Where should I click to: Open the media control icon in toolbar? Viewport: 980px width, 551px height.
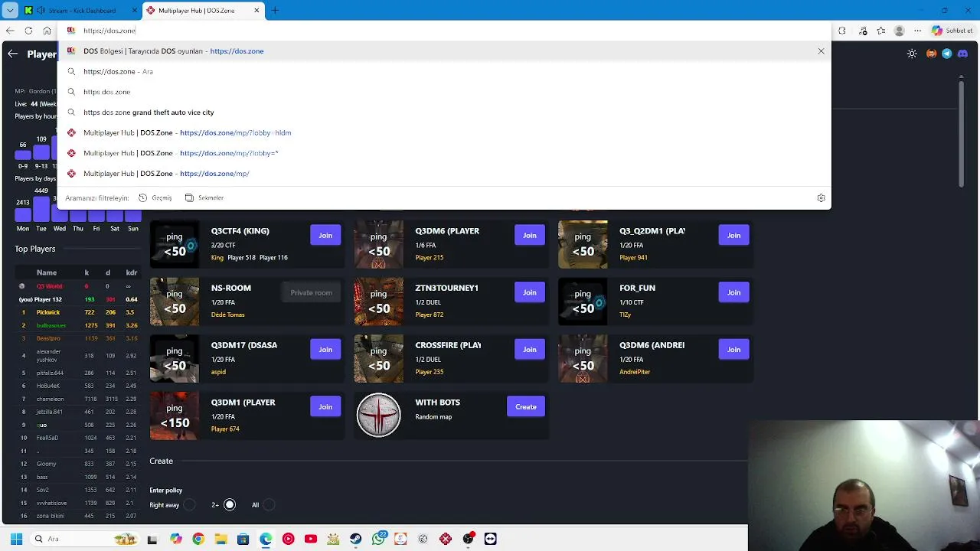(x=864, y=31)
